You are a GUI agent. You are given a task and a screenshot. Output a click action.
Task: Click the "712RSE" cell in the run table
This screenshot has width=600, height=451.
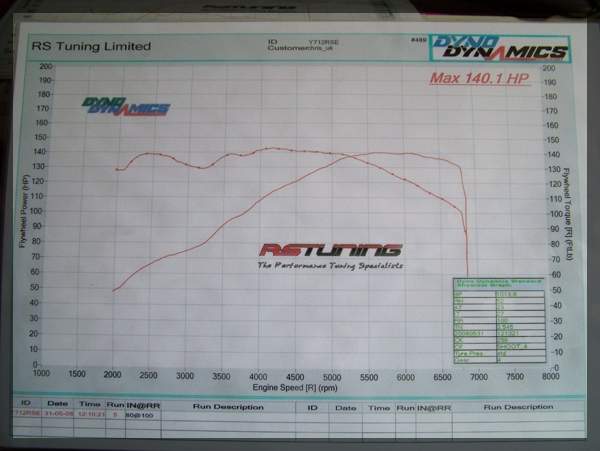tap(27, 414)
